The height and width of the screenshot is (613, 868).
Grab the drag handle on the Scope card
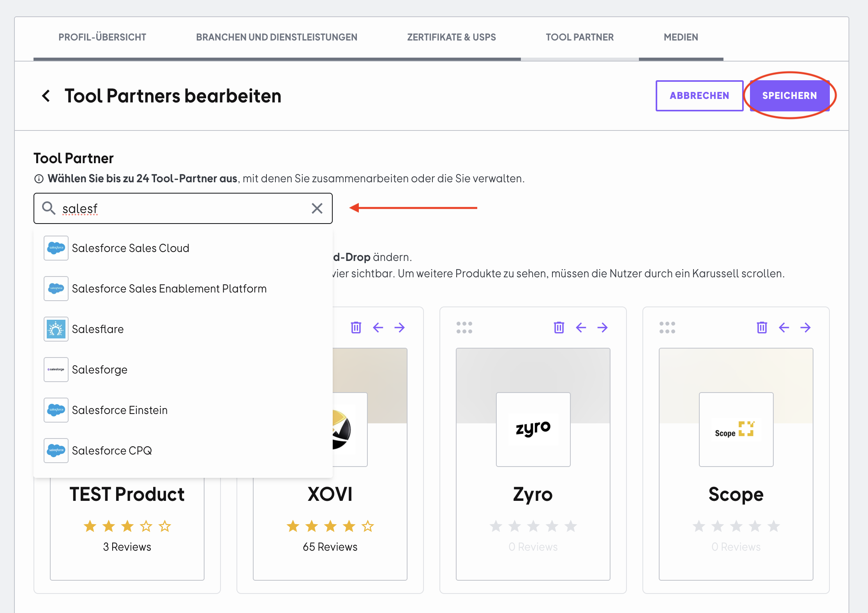coord(667,328)
